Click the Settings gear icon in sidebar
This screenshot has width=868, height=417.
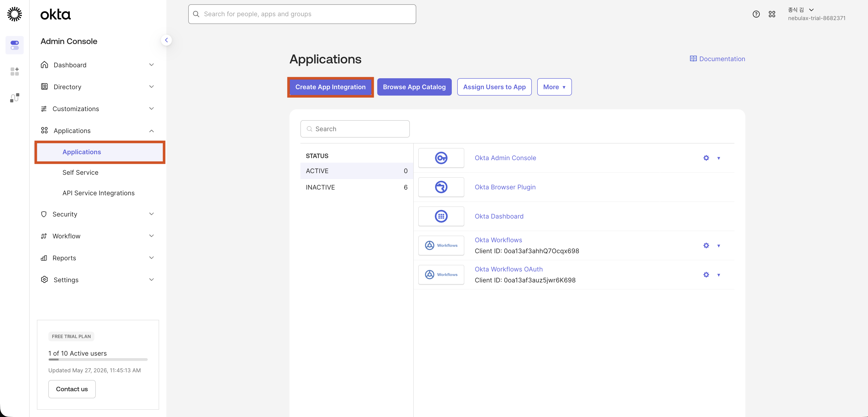[44, 280]
